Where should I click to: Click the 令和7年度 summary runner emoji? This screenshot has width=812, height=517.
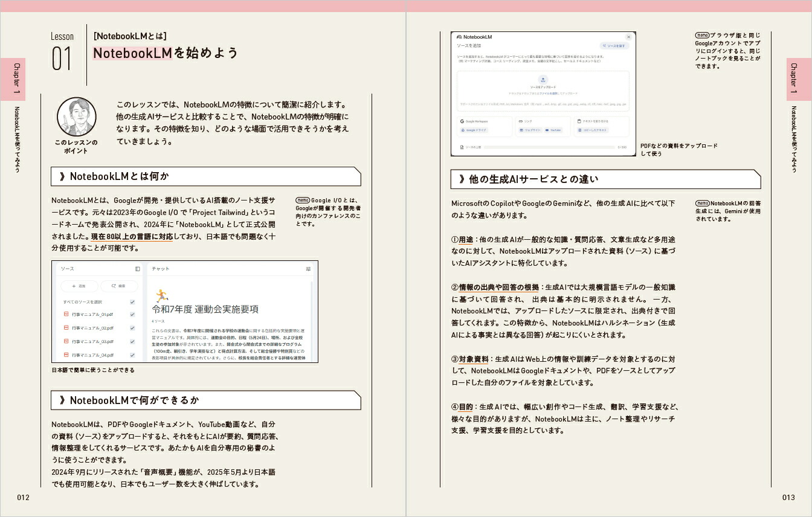click(x=161, y=294)
